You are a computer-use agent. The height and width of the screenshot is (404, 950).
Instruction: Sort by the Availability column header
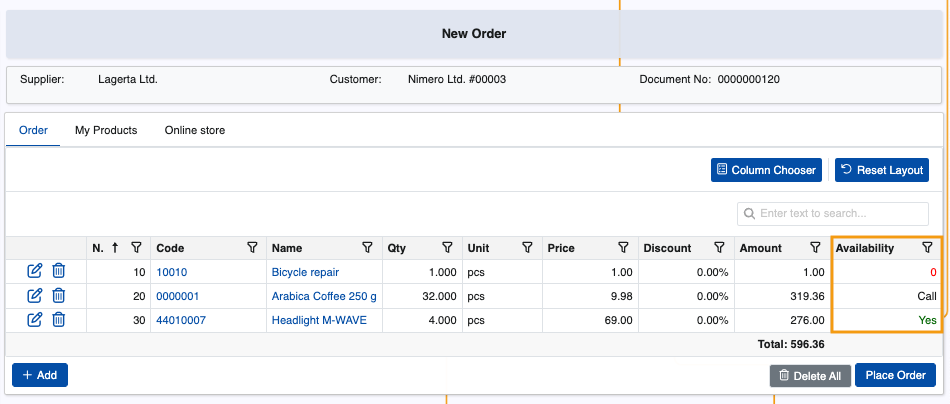[865, 248]
